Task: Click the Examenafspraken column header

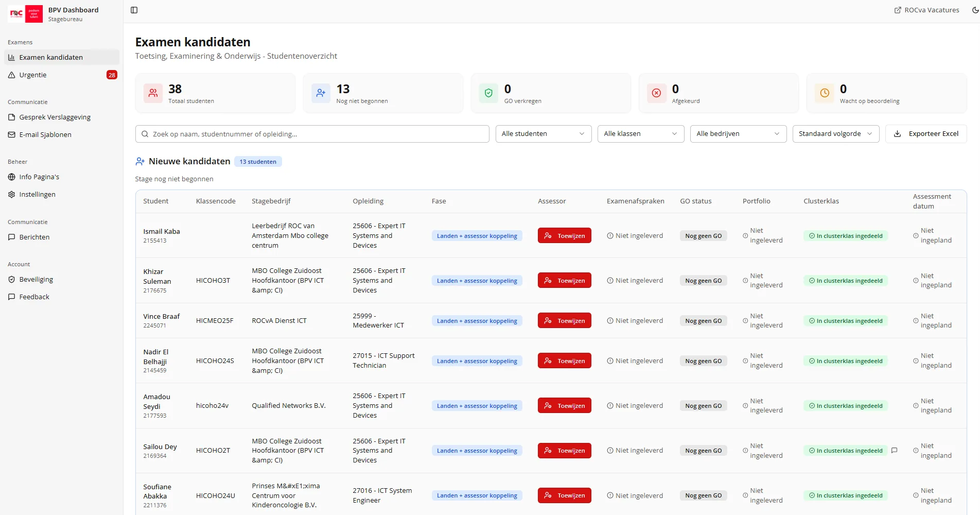Action: 635,201
